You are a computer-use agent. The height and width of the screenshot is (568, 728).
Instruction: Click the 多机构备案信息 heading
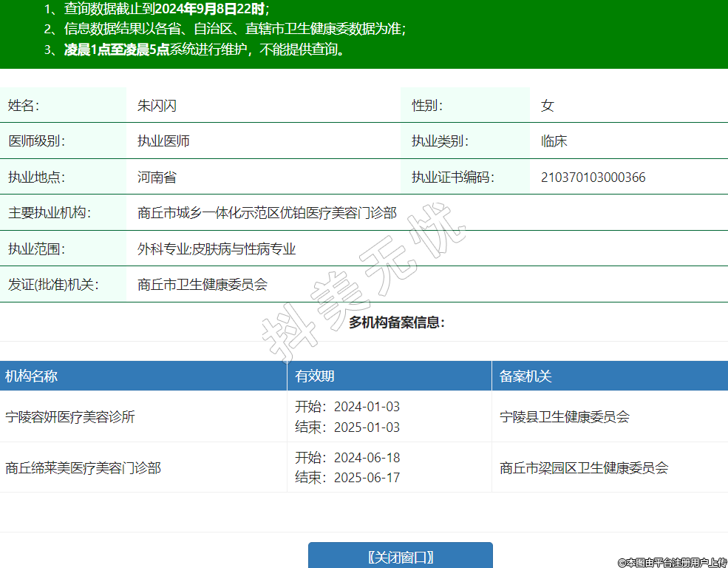(x=397, y=322)
